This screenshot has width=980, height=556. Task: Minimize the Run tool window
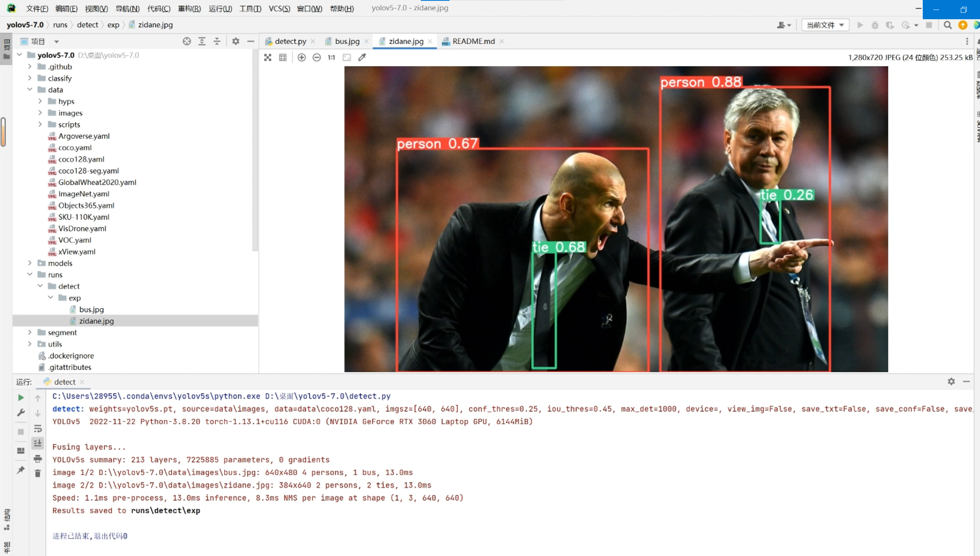tap(966, 381)
